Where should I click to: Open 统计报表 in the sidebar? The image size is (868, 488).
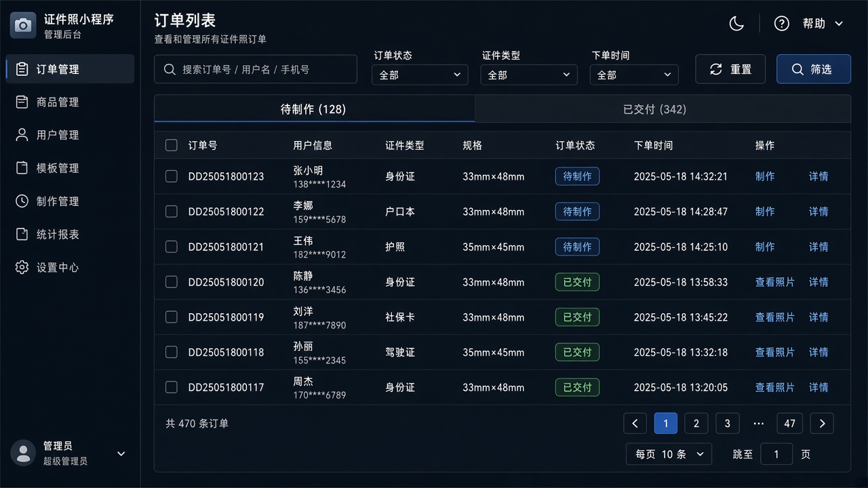[x=70, y=235]
